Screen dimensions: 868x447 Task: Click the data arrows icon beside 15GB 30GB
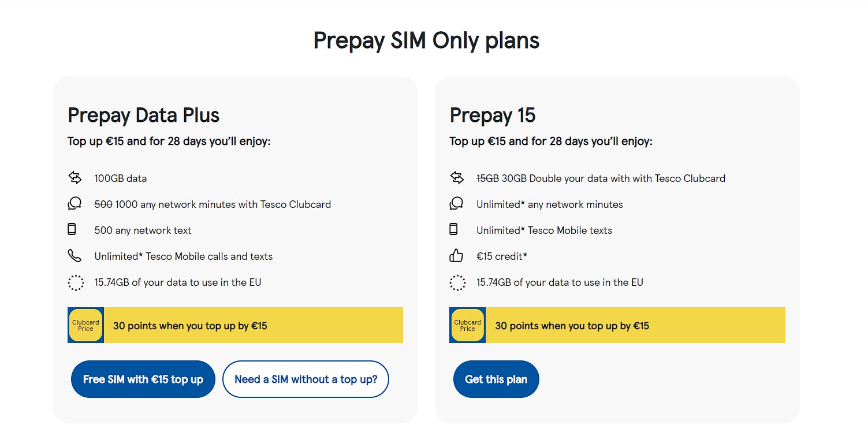pyautogui.click(x=457, y=177)
